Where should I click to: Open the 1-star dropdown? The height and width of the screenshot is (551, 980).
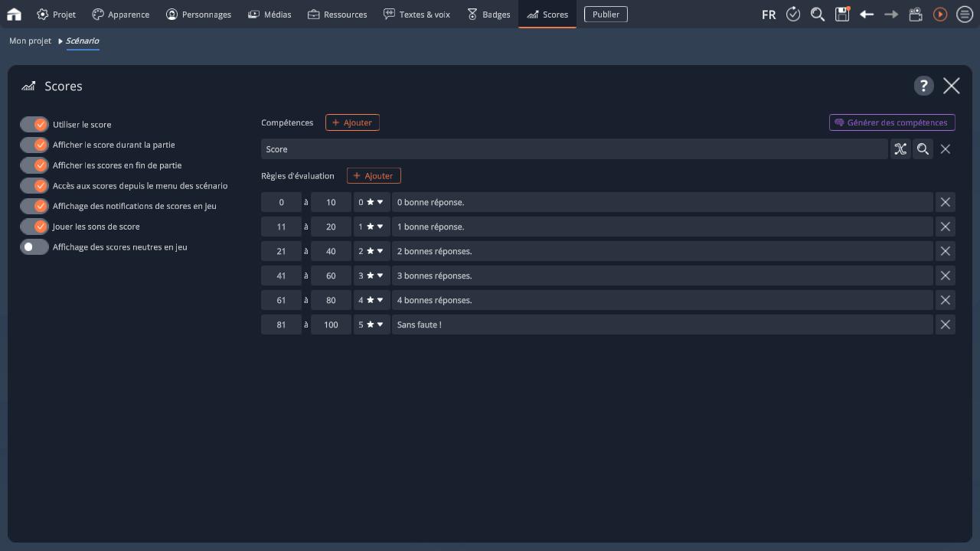click(371, 227)
